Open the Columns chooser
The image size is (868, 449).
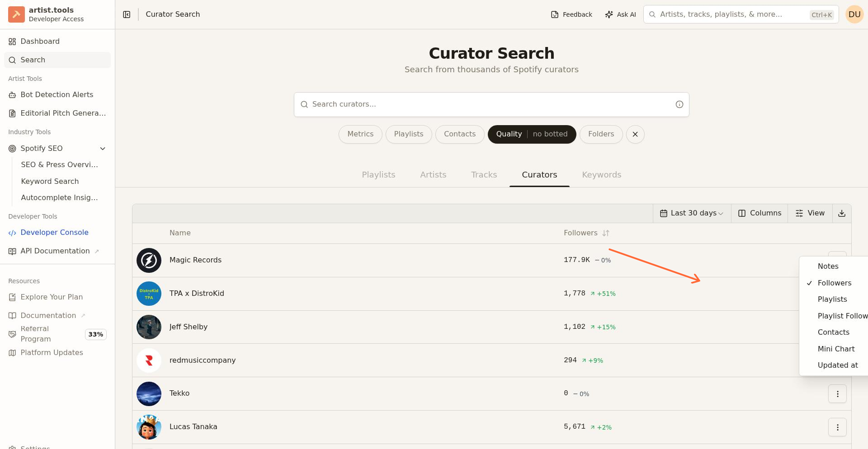(759, 213)
